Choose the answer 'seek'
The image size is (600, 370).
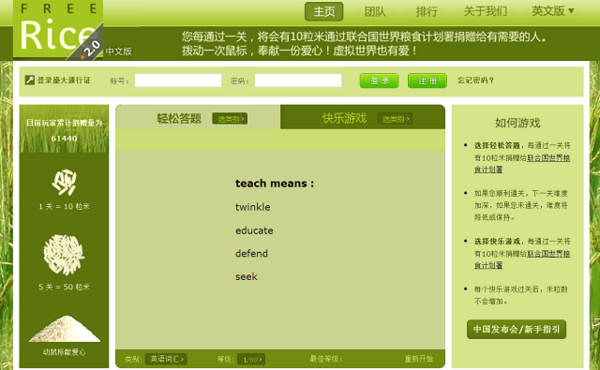click(246, 277)
